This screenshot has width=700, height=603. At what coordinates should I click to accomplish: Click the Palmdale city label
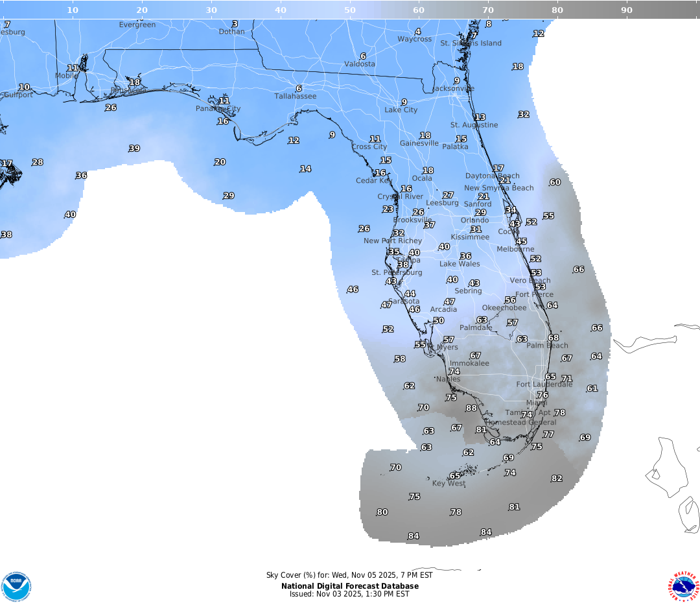[x=476, y=328]
